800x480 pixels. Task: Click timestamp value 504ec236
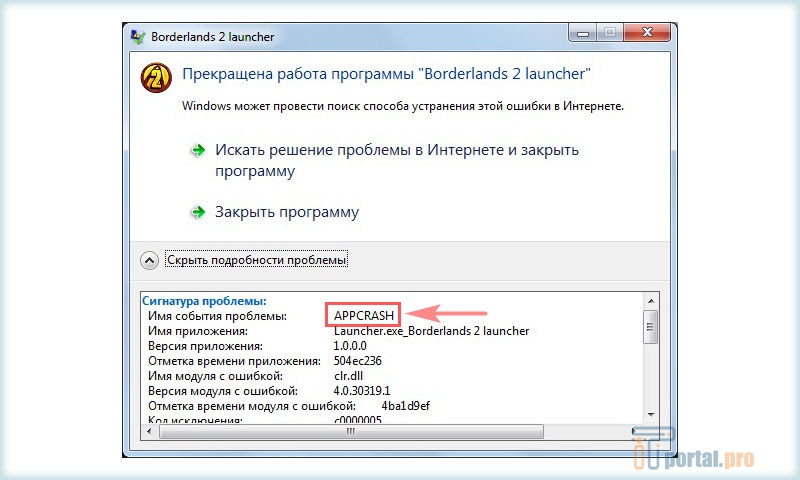pyautogui.click(x=358, y=361)
